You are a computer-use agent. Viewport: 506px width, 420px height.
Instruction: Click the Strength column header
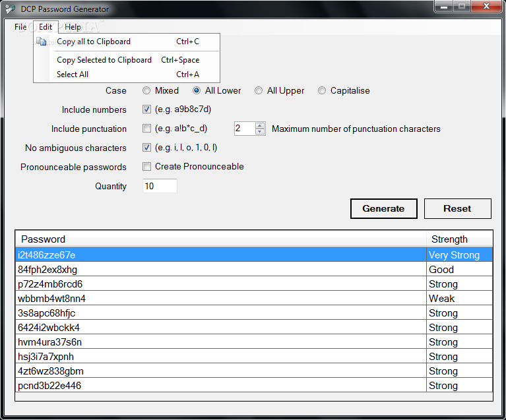coord(460,239)
